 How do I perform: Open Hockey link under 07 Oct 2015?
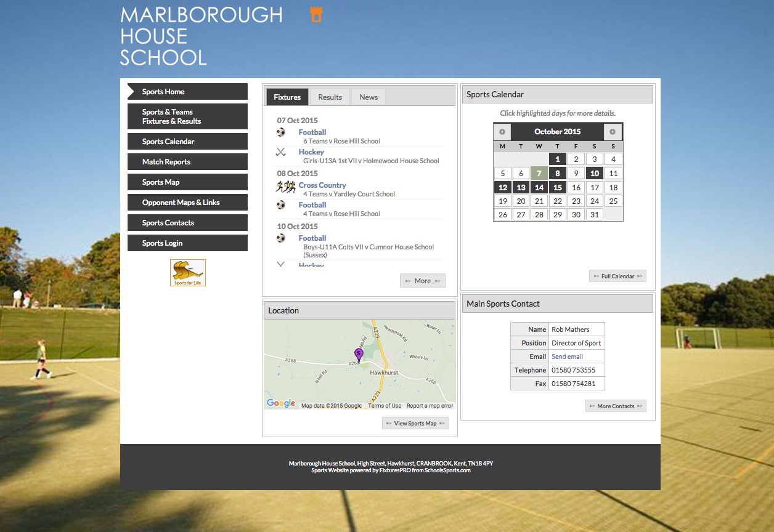click(311, 152)
